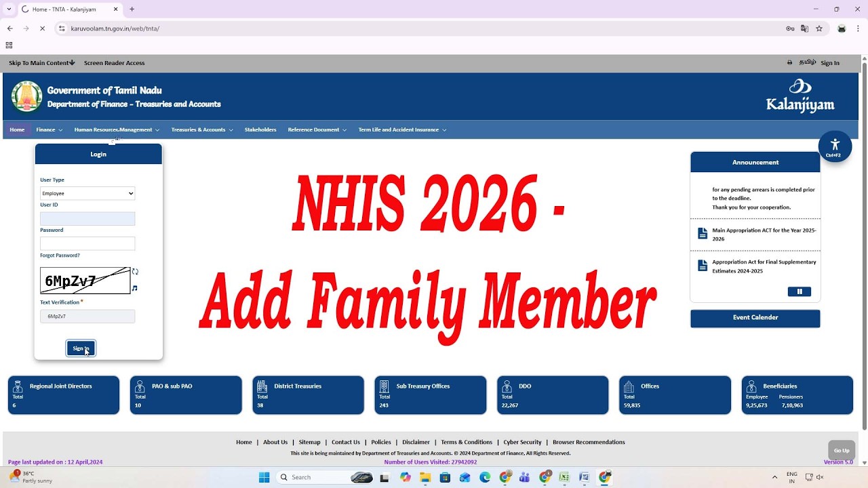Expand the Finance menu
Image resolution: width=868 pixels, height=488 pixels.
point(50,129)
